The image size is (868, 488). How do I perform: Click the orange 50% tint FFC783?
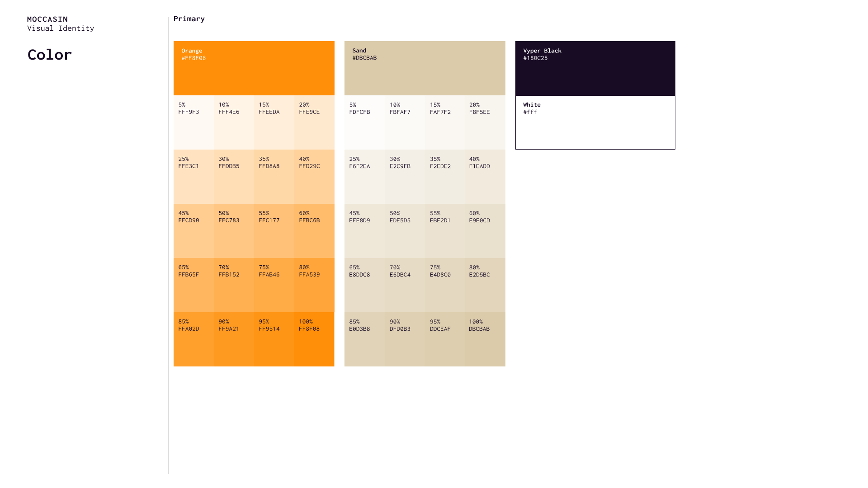point(234,231)
